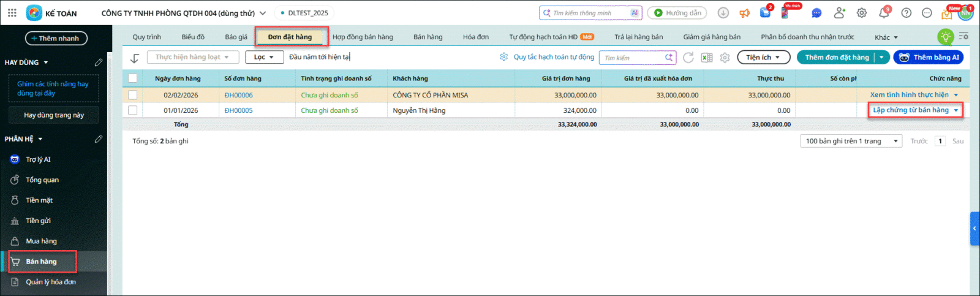Image resolution: width=980 pixels, height=296 pixels.
Task: Open the notifications bell icon
Action: pos(884,13)
